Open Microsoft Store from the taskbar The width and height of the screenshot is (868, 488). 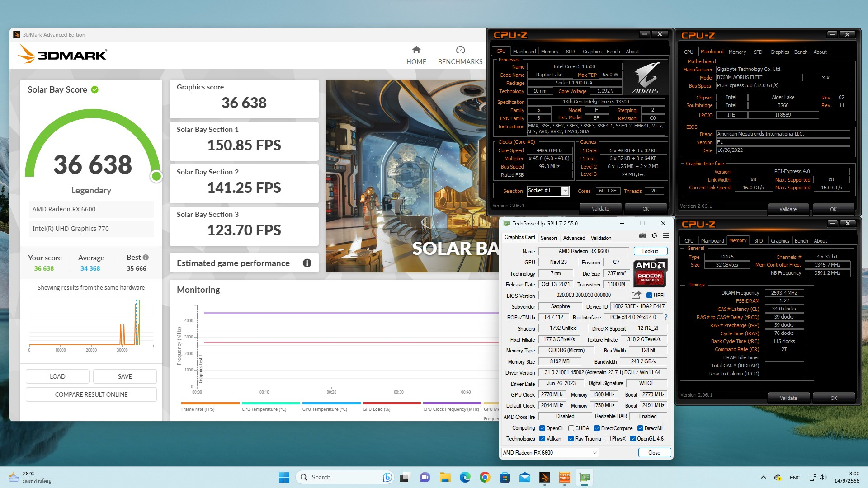click(505, 477)
